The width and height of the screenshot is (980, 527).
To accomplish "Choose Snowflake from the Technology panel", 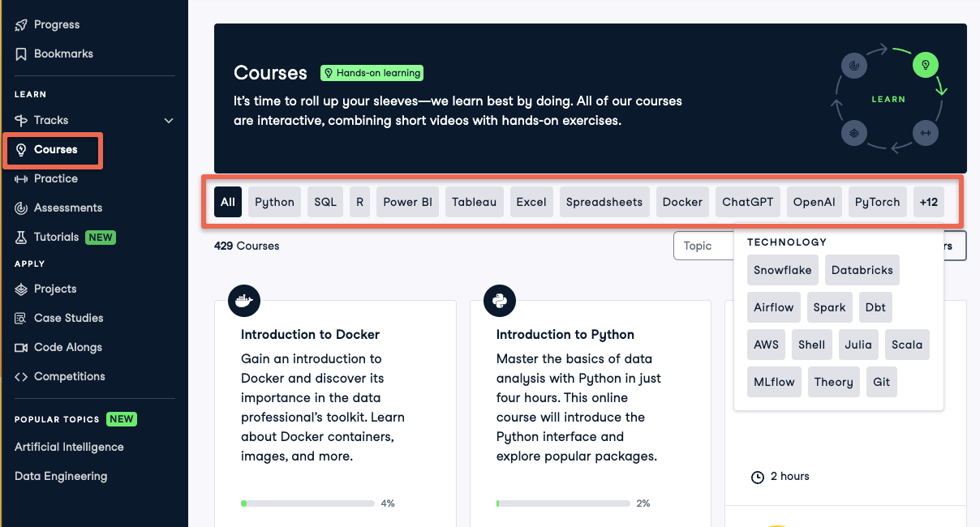I will 782,269.
